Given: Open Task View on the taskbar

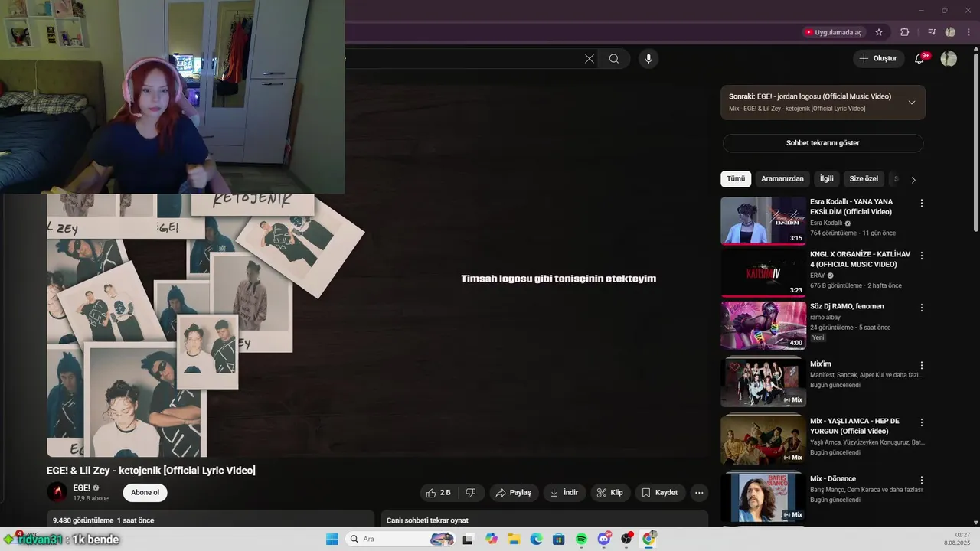Looking at the screenshot, I should (468, 539).
